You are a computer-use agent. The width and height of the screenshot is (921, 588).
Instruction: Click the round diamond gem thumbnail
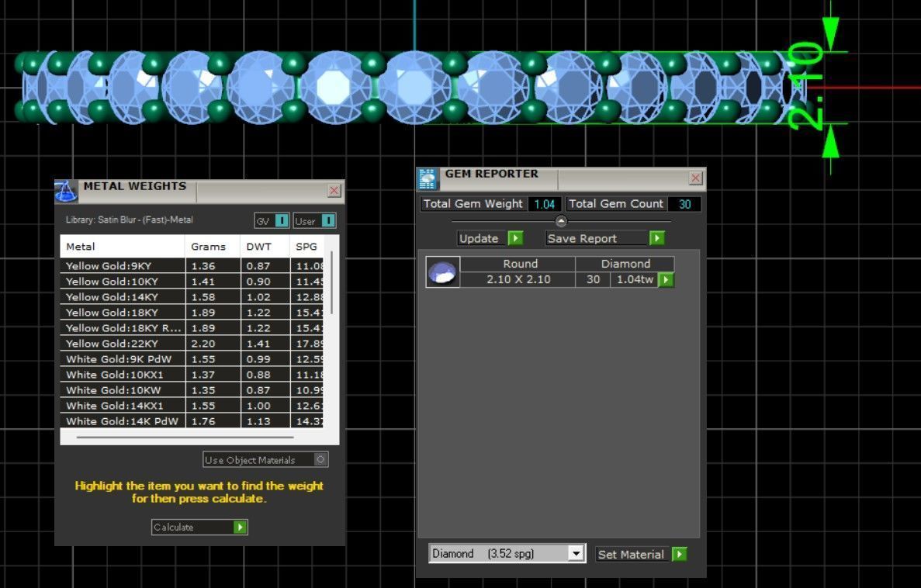[x=442, y=272]
